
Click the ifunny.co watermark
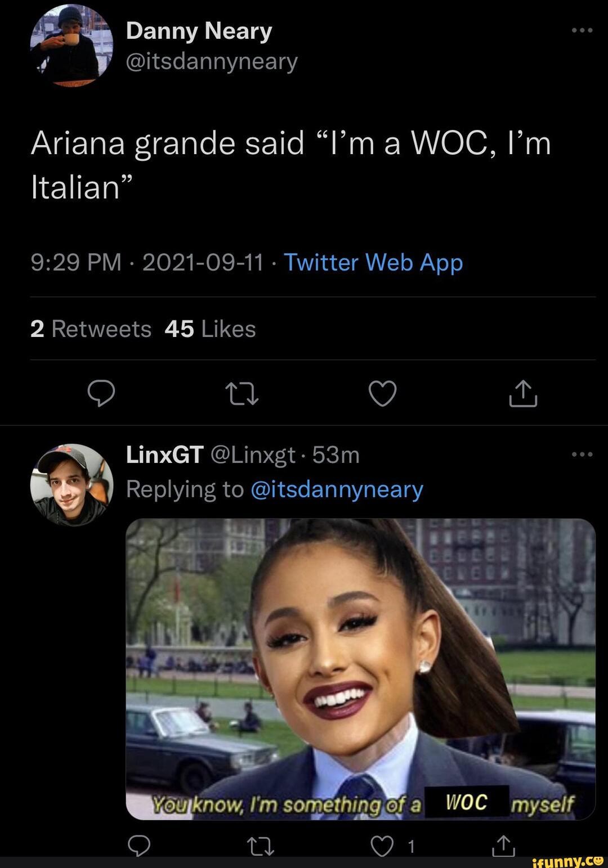pyautogui.click(x=569, y=861)
